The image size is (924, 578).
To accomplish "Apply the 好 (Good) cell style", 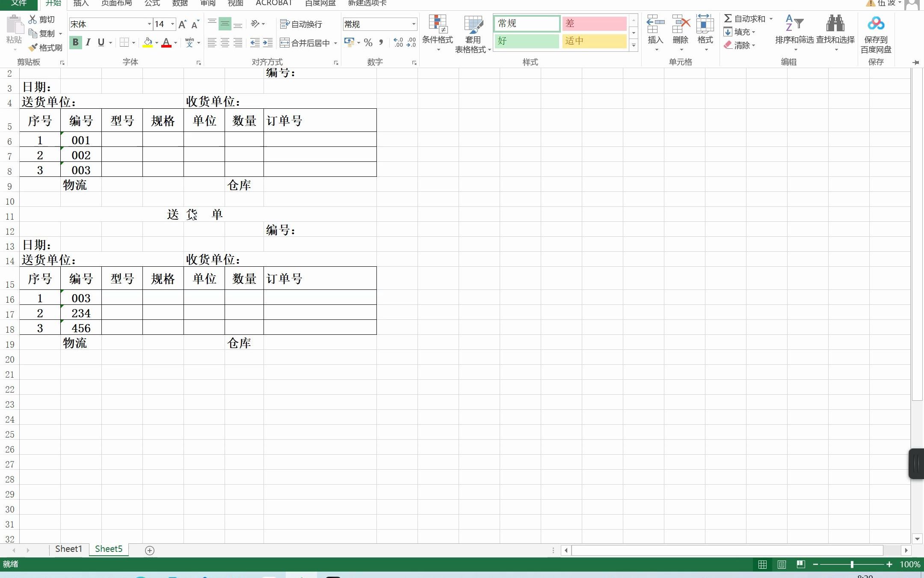I will [527, 41].
